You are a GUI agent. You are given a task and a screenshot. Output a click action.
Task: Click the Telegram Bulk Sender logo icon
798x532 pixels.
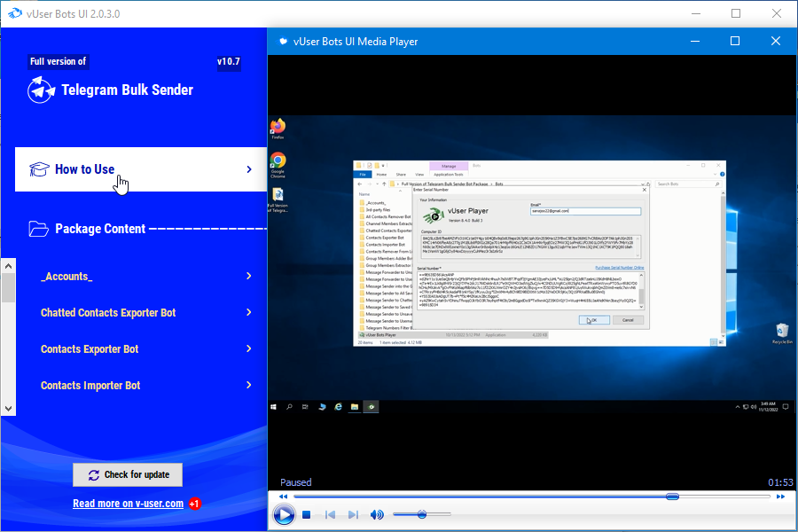tap(41, 90)
